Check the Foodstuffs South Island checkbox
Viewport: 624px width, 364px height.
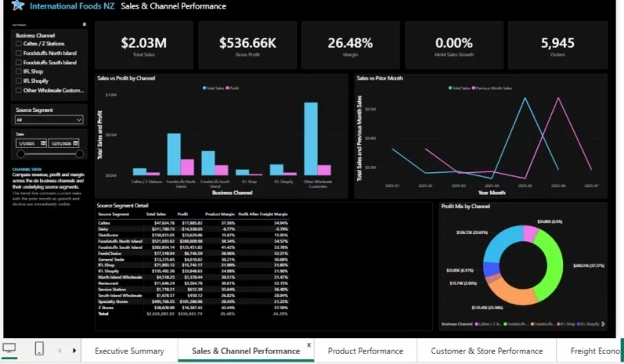click(18, 63)
